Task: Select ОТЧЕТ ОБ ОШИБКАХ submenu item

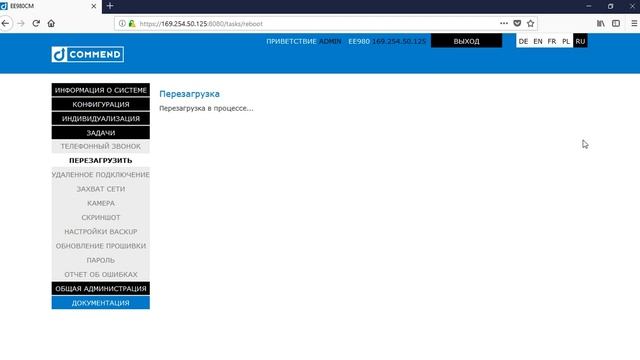Action: [101, 274]
